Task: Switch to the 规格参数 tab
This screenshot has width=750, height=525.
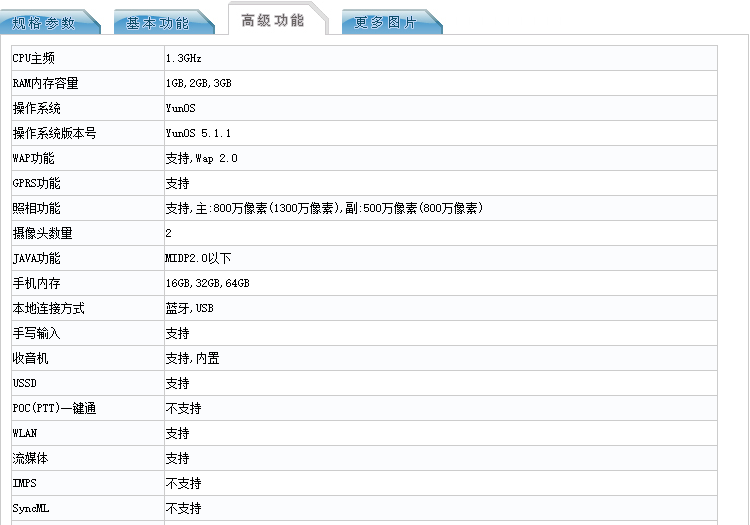Action: [44, 23]
